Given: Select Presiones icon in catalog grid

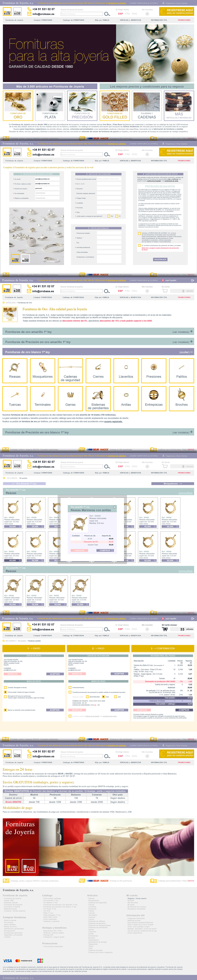Looking at the screenshot, I should [154, 370].
